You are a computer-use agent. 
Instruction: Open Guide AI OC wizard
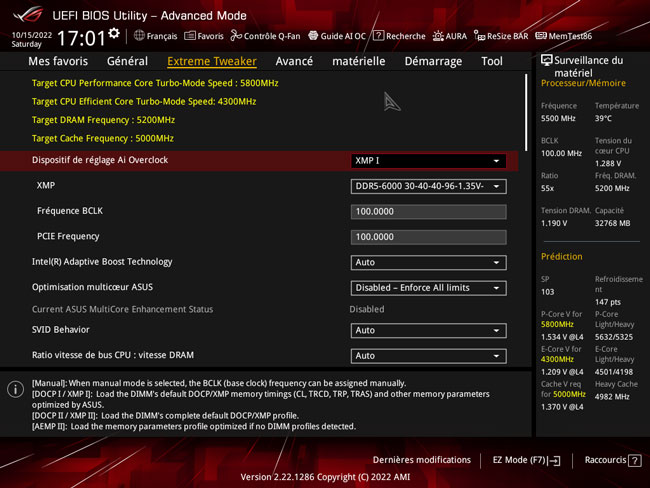tap(337, 36)
